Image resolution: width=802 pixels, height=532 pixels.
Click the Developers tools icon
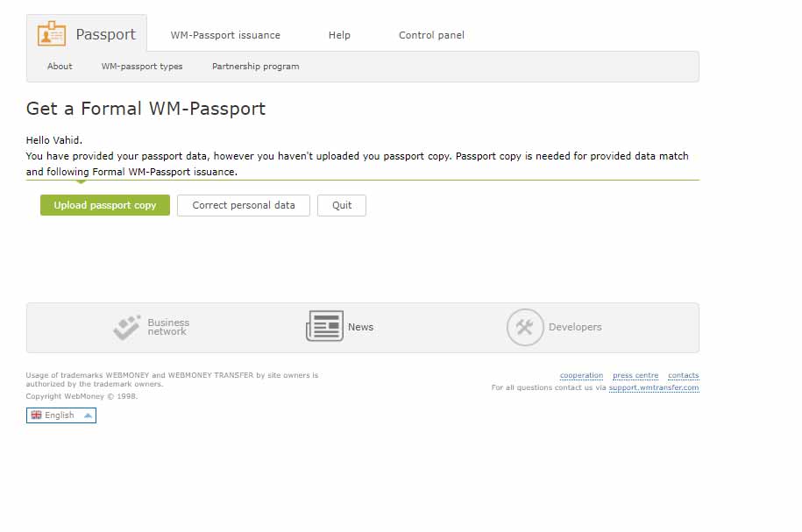click(x=525, y=328)
